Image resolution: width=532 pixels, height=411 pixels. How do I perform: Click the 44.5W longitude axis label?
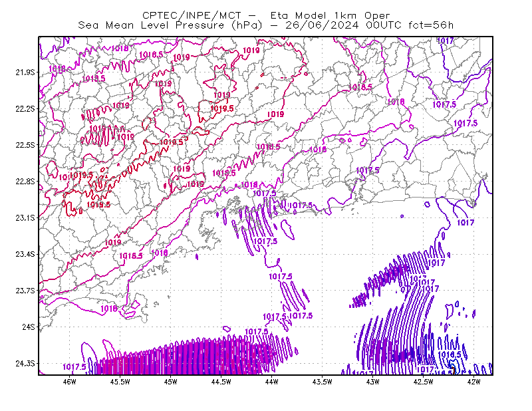221,382
